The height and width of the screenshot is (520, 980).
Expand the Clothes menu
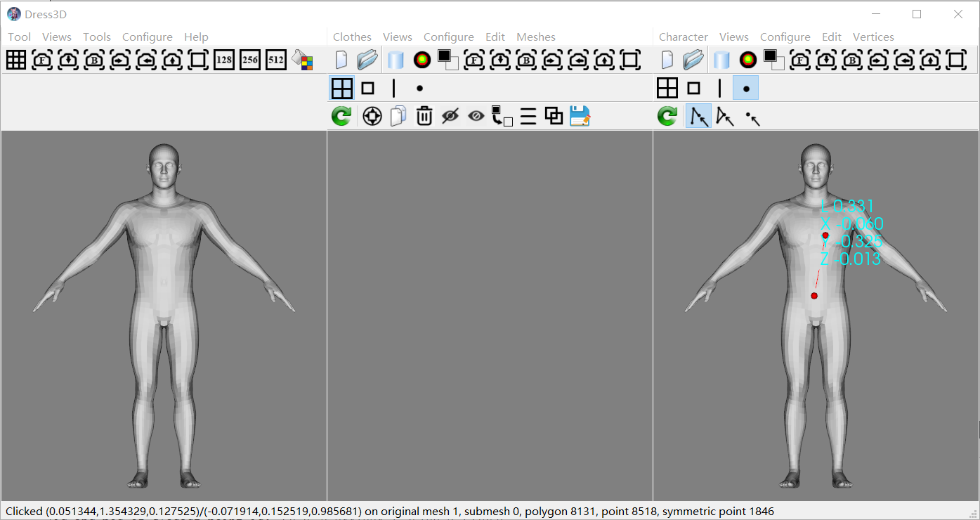tap(352, 37)
